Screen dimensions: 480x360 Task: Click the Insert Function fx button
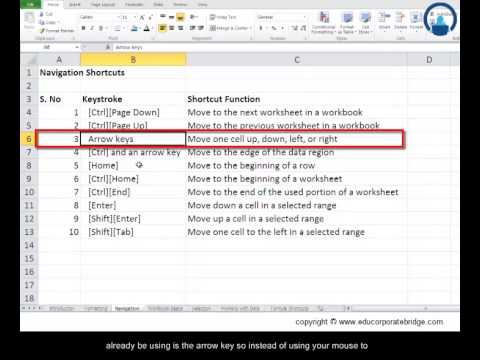pyautogui.click(x=108, y=47)
